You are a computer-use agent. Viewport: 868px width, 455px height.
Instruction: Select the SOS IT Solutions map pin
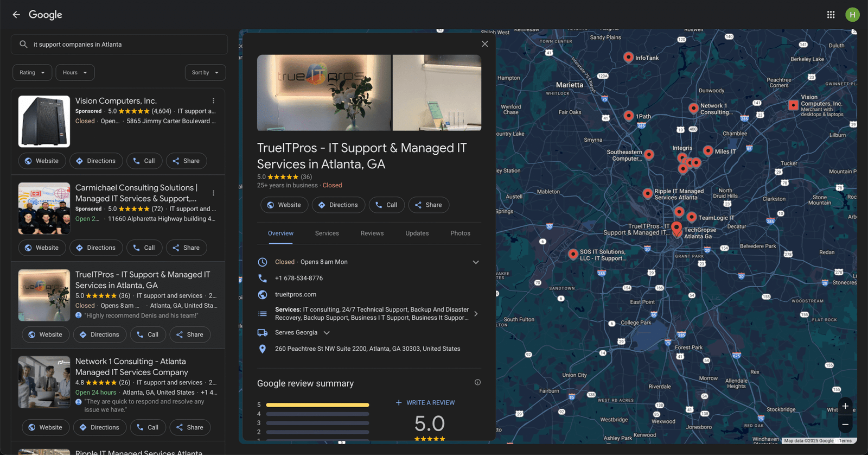point(573,254)
